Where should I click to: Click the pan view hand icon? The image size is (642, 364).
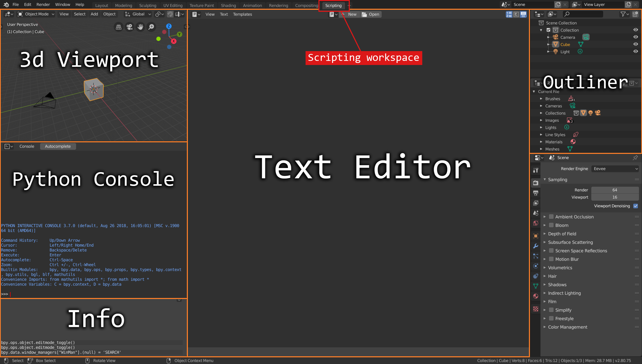tap(140, 27)
